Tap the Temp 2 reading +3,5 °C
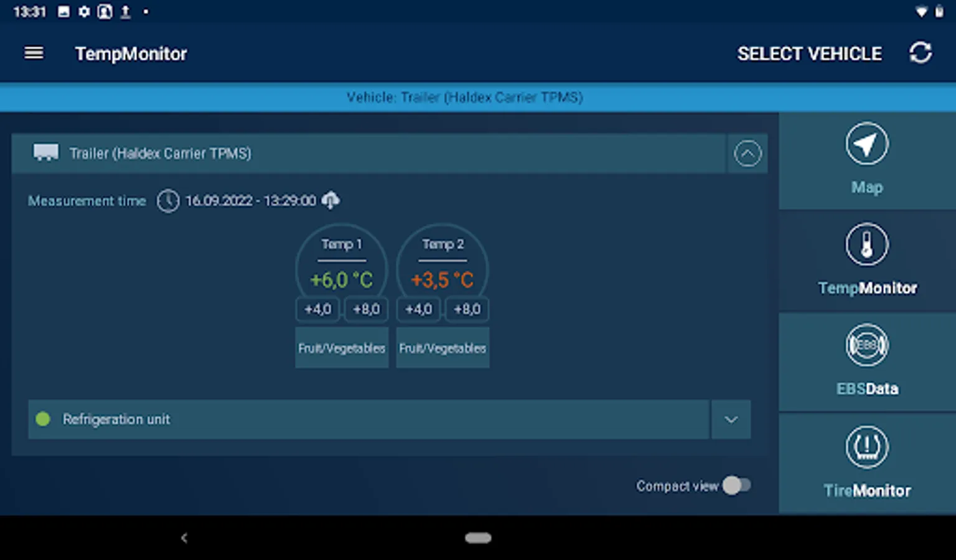 point(443,280)
